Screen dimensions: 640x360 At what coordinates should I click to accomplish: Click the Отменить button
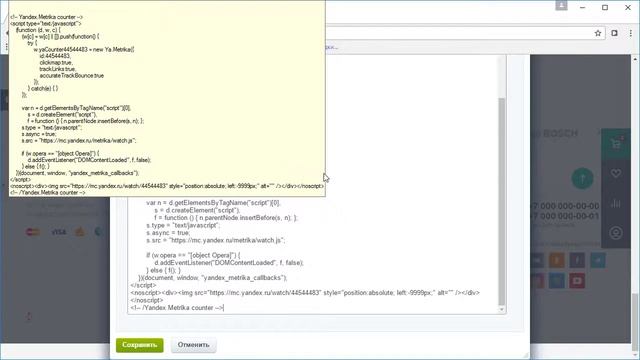193,345
